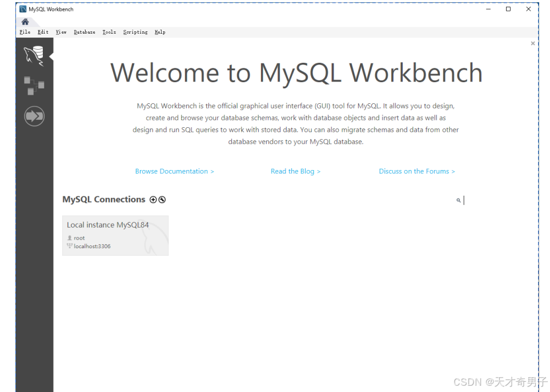This screenshot has height=392, width=550.
Task: Click the MySQL Workbench title bar icon
Action: click(23, 9)
